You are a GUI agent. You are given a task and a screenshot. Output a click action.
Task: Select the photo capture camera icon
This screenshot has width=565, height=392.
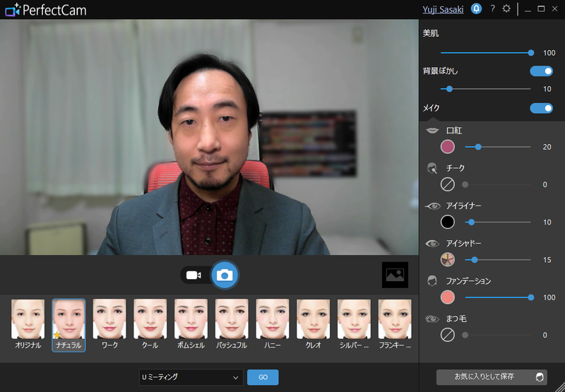[225, 275]
